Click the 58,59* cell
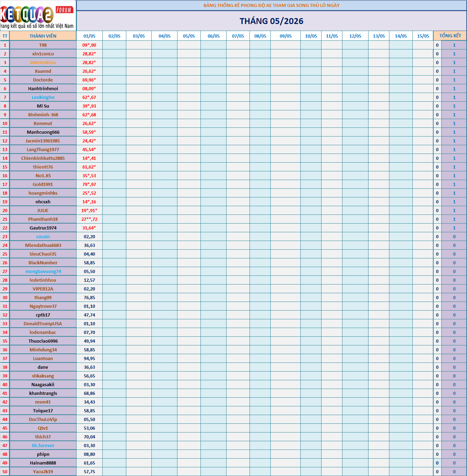Image resolution: width=467 pixels, height=476 pixels. (89, 132)
